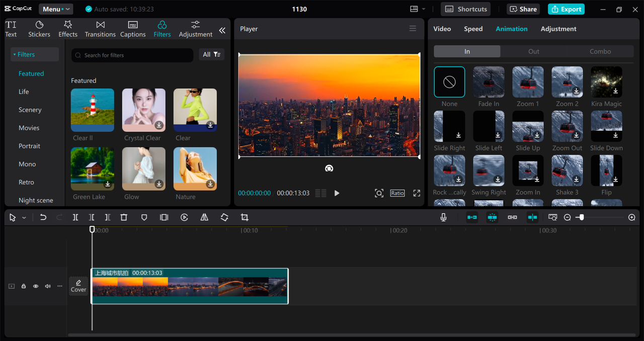Click the Cover edit button on track

78,286
